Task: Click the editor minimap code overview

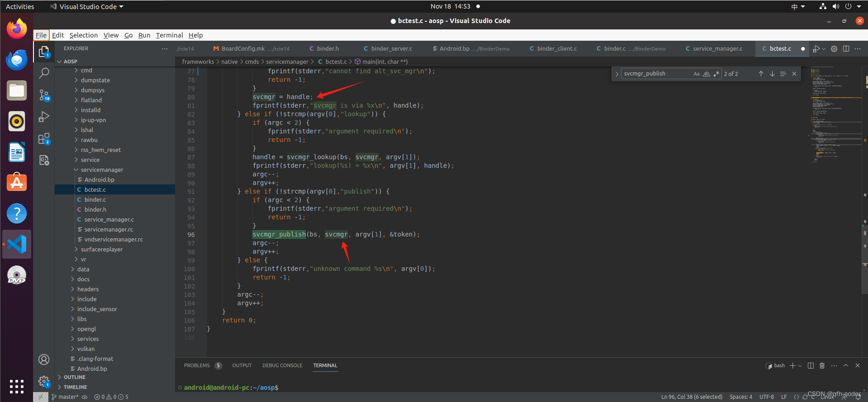Action: coord(835,115)
